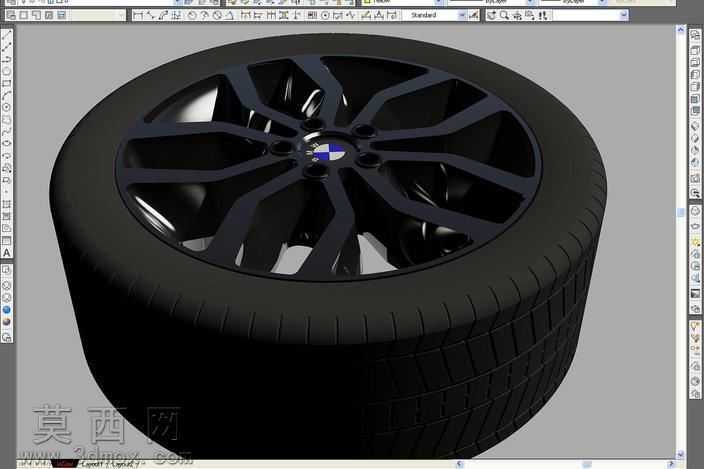
Task: Select the Arc draw tool
Action: [7, 95]
